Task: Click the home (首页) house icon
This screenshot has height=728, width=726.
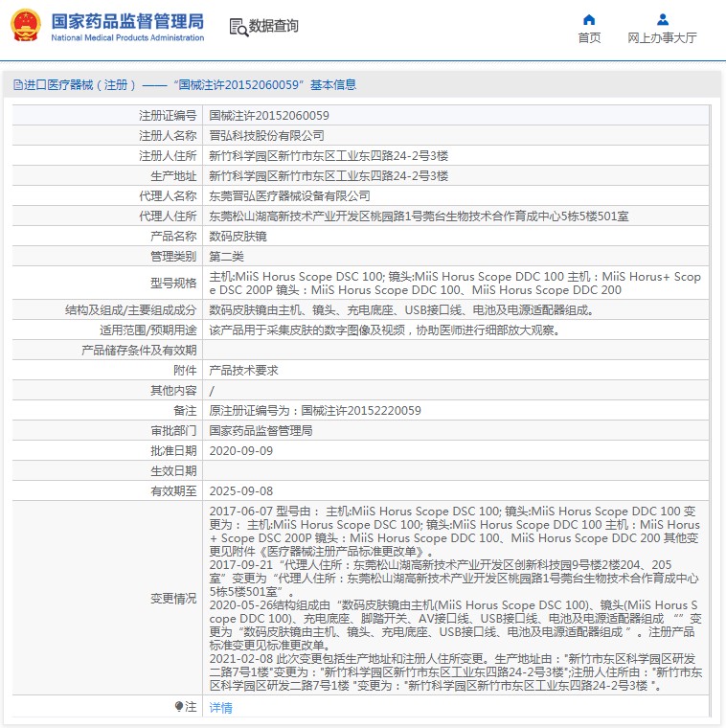Action: [x=589, y=19]
